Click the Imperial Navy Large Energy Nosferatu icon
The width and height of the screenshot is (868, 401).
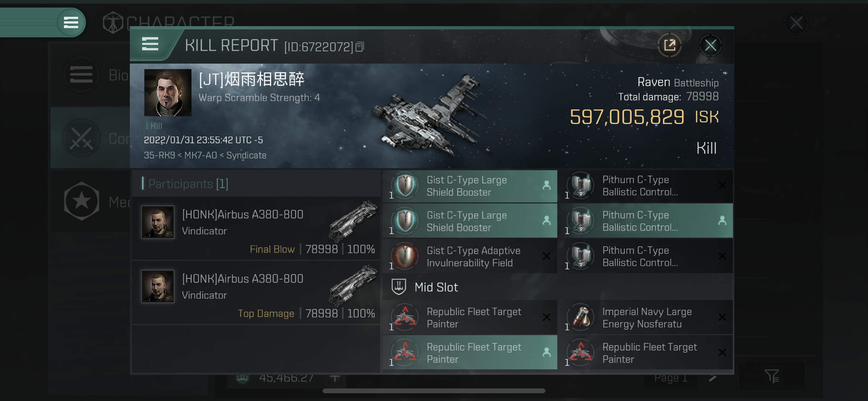coord(581,317)
